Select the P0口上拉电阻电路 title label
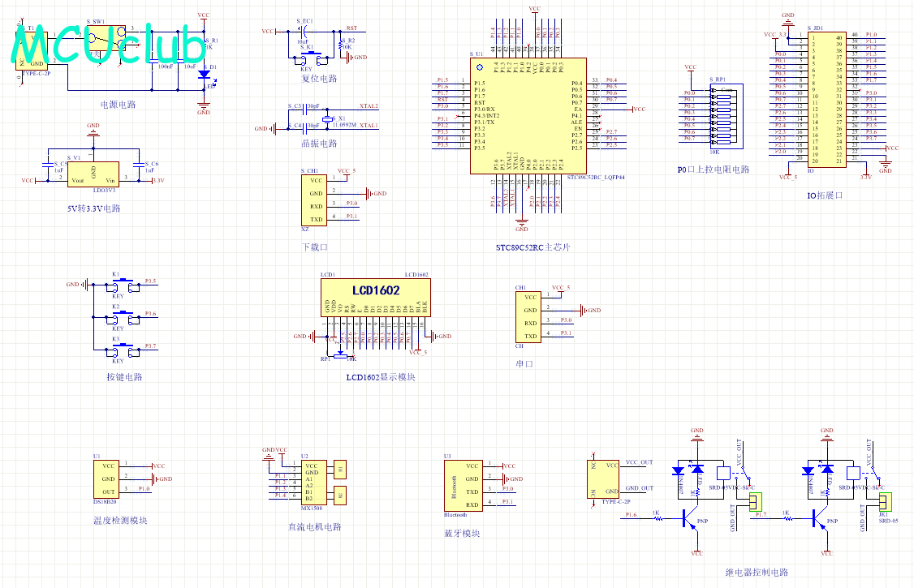 click(x=714, y=170)
